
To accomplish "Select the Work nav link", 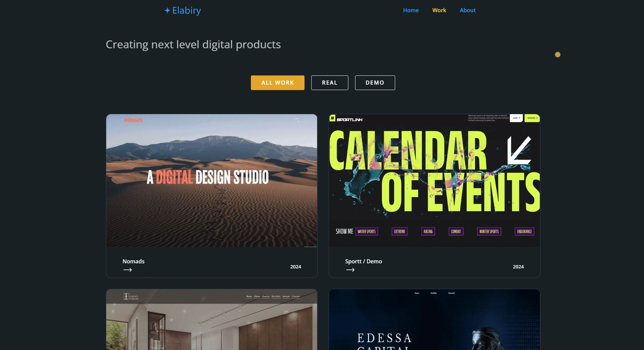I will [x=439, y=10].
